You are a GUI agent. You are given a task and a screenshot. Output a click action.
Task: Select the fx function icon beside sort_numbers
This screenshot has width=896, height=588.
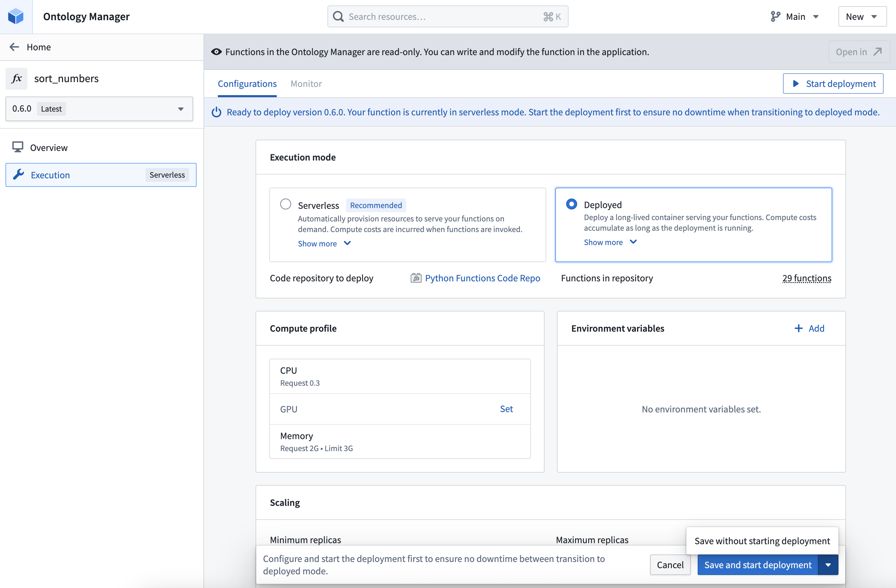tap(16, 79)
